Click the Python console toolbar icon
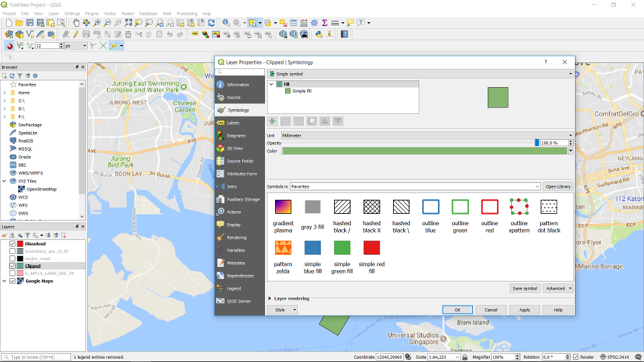Screen dimensions: 644x362 point(319,34)
